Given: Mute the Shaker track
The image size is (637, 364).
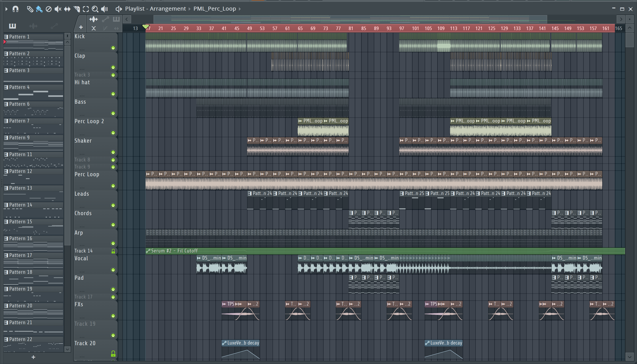Looking at the screenshot, I should pyautogui.click(x=113, y=152).
